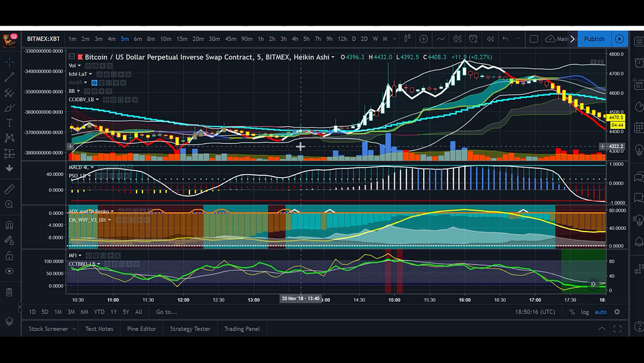Select the pitchfork tool
Viewport: 644px width, 363px height.
pyautogui.click(x=10, y=92)
